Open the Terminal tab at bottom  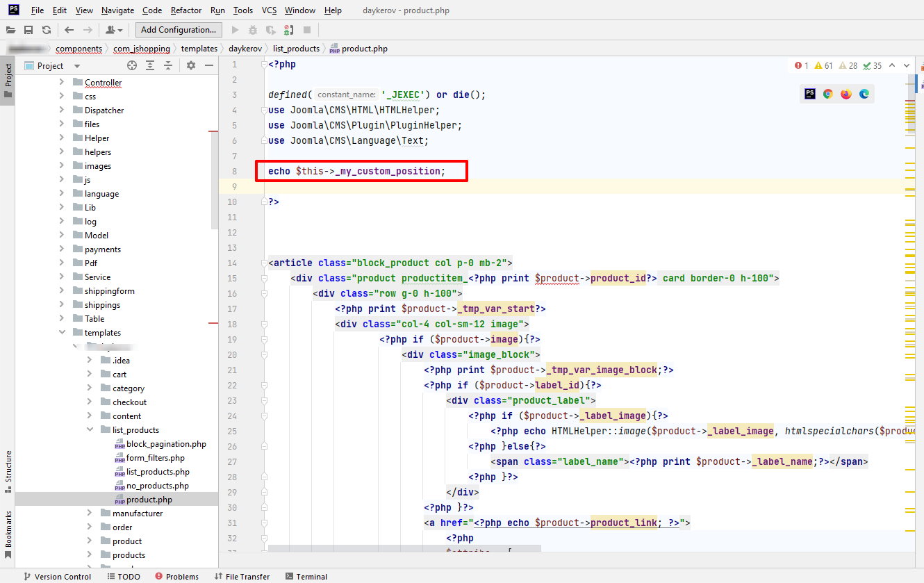pyautogui.click(x=306, y=576)
